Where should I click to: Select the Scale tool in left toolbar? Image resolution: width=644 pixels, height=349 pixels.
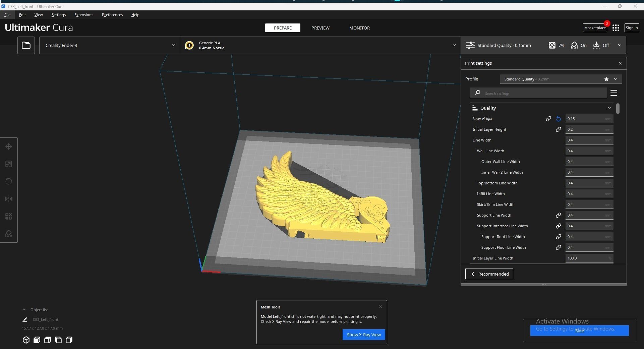(9, 164)
